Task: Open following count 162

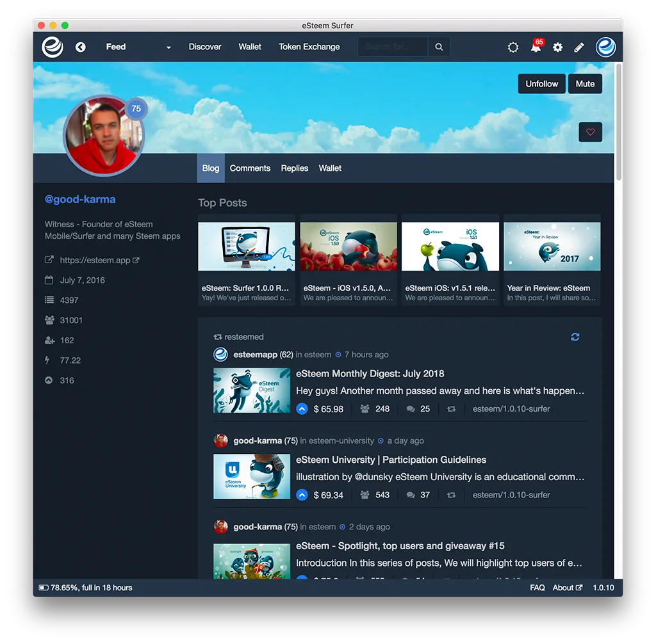Action: coord(67,341)
